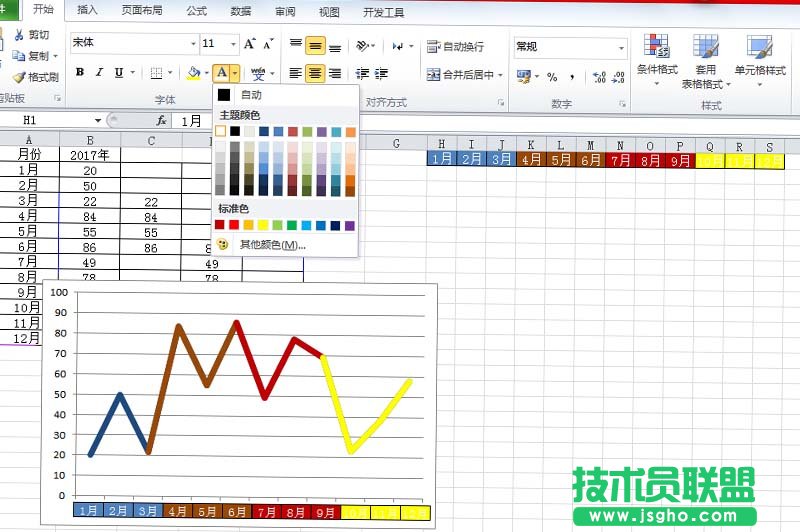Open the font name dropdown (宋体)
Viewport: 800px width, 532px height.
tap(193, 44)
